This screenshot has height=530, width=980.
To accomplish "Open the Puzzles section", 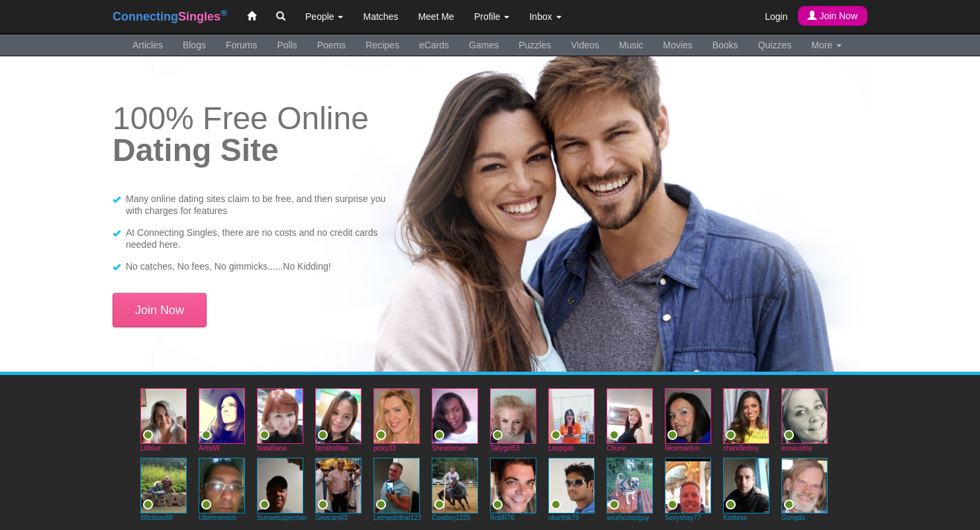I will (534, 45).
